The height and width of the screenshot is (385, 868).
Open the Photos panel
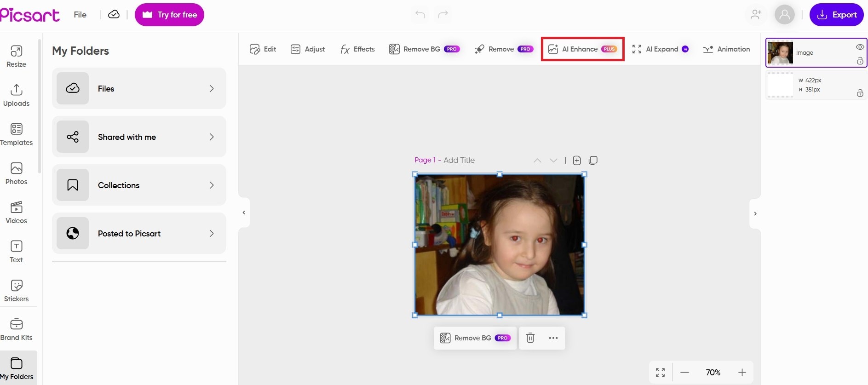(16, 173)
